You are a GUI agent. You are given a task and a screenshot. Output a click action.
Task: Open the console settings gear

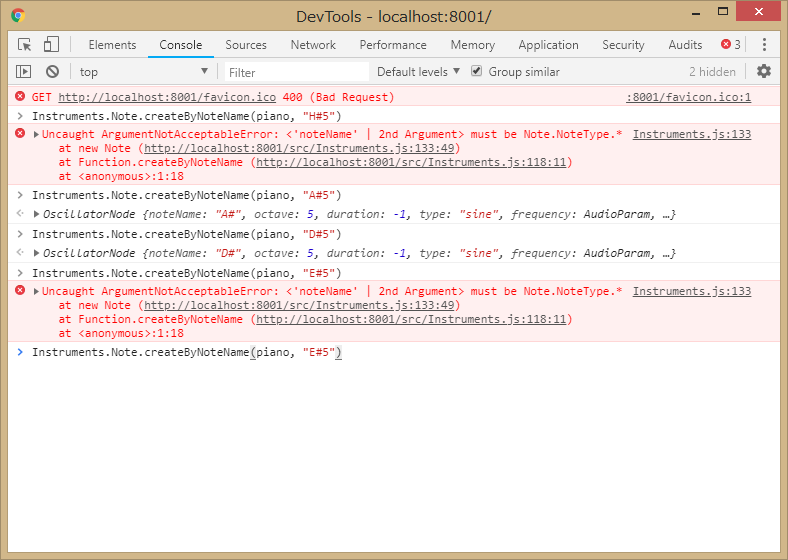tap(764, 72)
